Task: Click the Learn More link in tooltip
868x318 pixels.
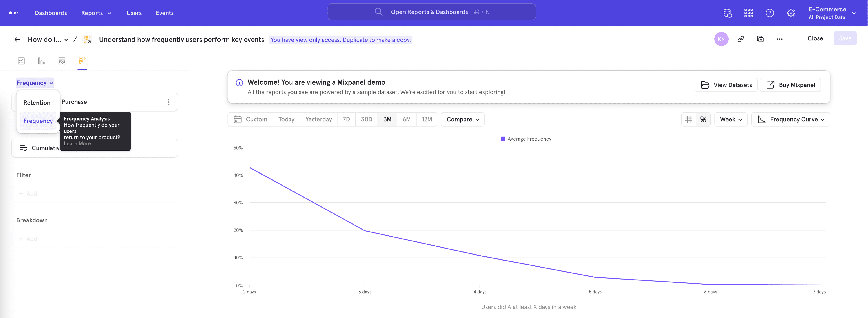Action: [77, 144]
